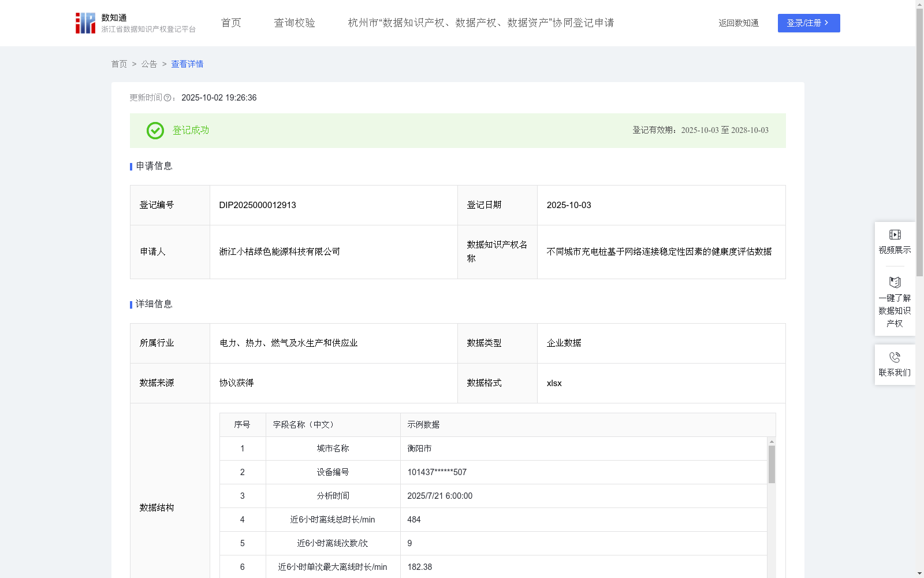Click 查看详情 in the breadcrumb
Image resolution: width=924 pixels, height=578 pixels.
click(x=187, y=64)
